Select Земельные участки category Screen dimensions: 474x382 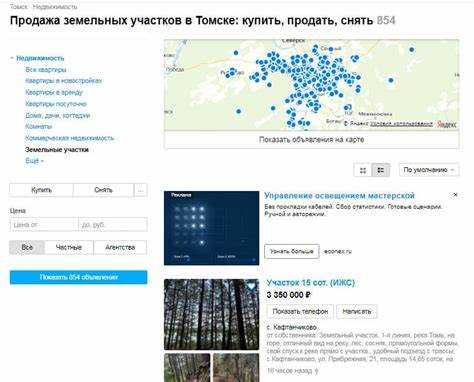click(57, 149)
